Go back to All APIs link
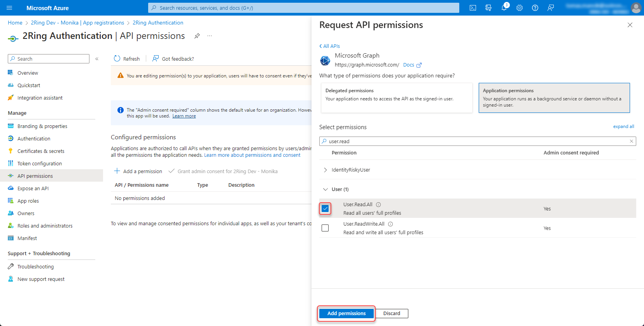This screenshot has height=326, width=644. [330, 46]
